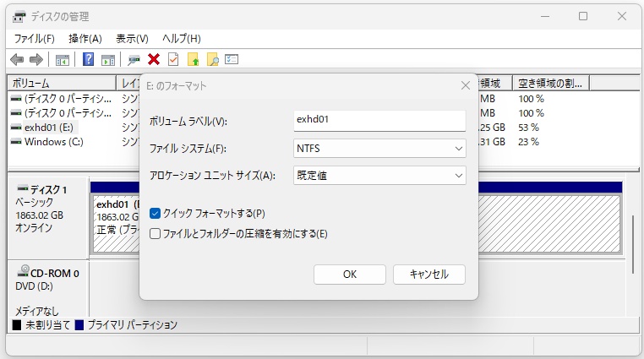The height and width of the screenshot is (359, 644).
Task: Click the Forward arrow toolbar icon
Action: click(x=36, y=59)
